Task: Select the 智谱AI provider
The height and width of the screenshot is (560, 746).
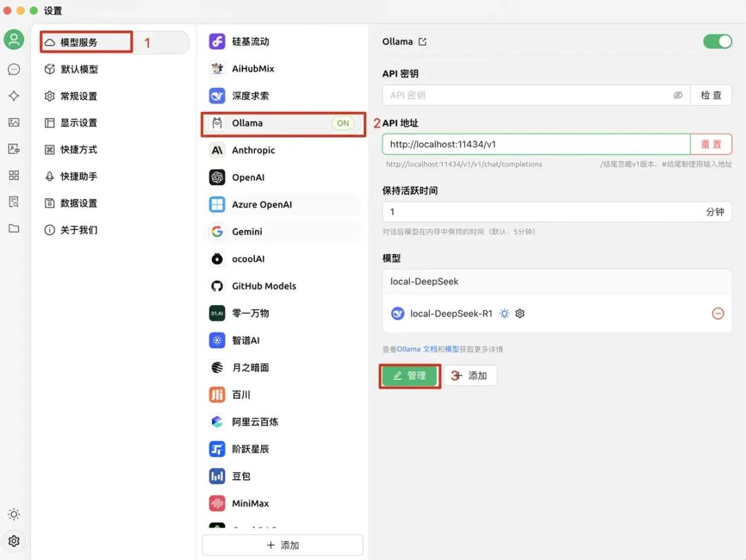Action: click(283, 340)
